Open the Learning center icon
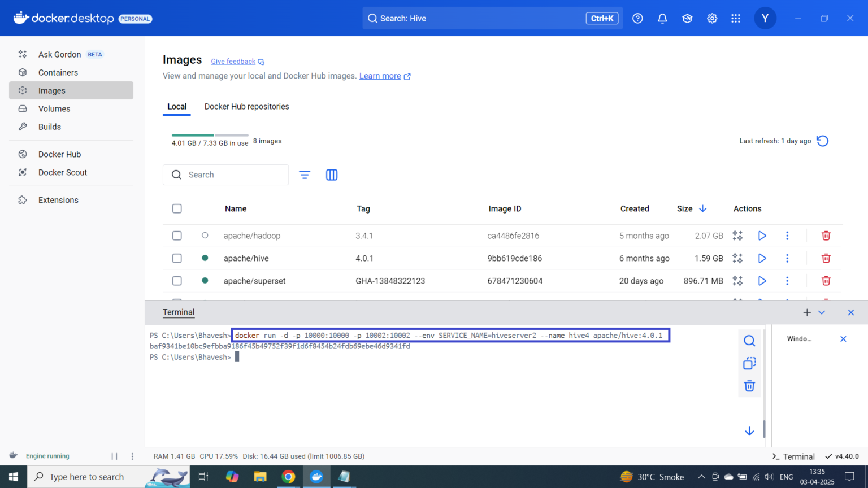Screen dimensions: 868x488 [687, 18]
